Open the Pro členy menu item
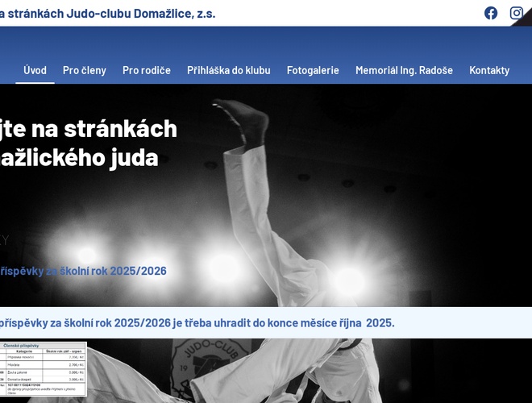This screenshot has height=403, width=532. click(x=85, y=70)
